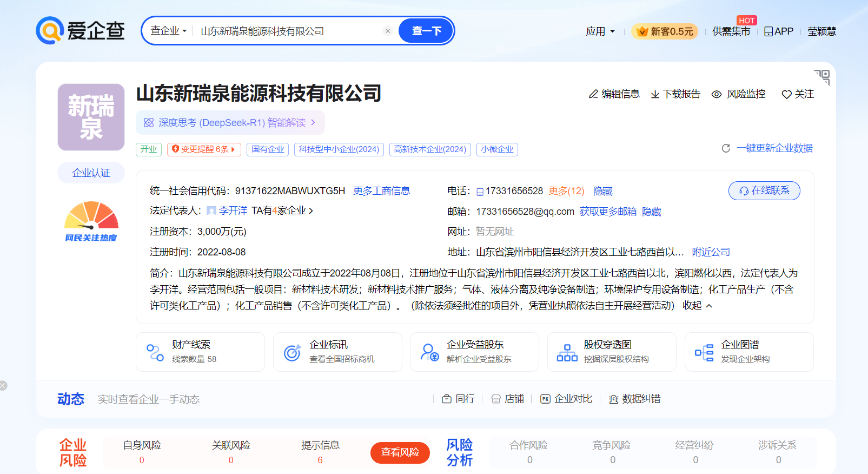Open 供需集市 in the top navigation
This screenshot has width=868, height=474.
coord(731,31)
